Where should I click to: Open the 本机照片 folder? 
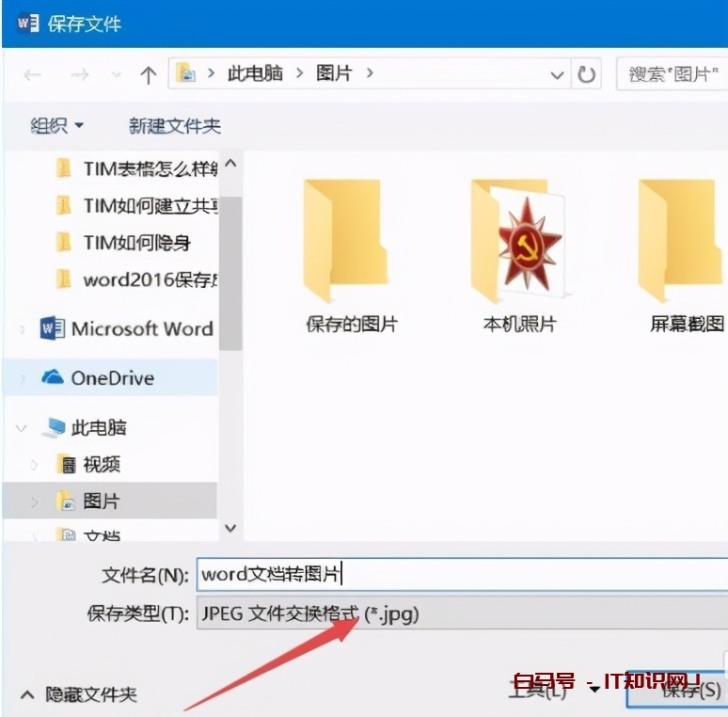[519, 254]
